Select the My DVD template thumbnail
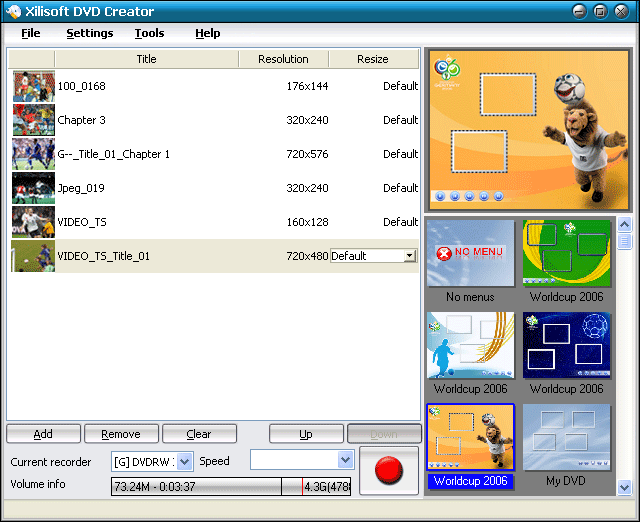 567,437
